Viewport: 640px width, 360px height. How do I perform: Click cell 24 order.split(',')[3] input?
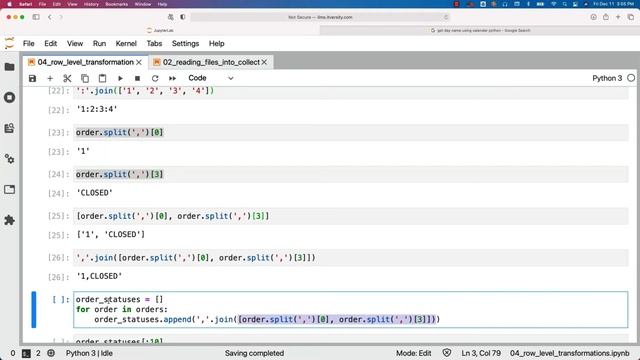[x=351, y=174]
